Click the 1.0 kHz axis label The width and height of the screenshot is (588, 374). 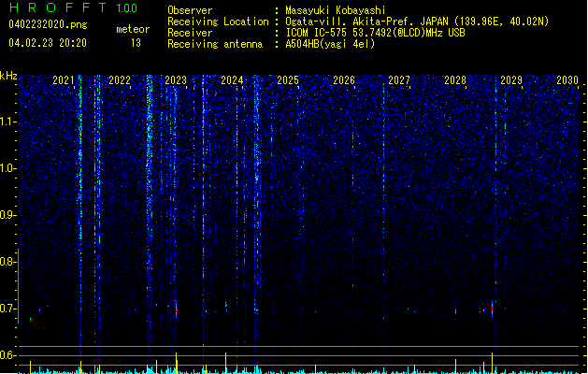8,168
